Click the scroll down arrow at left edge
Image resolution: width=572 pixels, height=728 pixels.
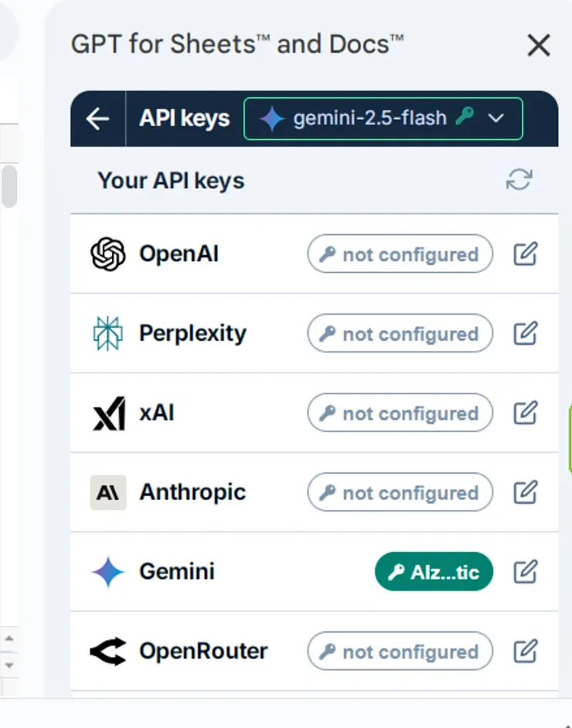click(9, 665)
